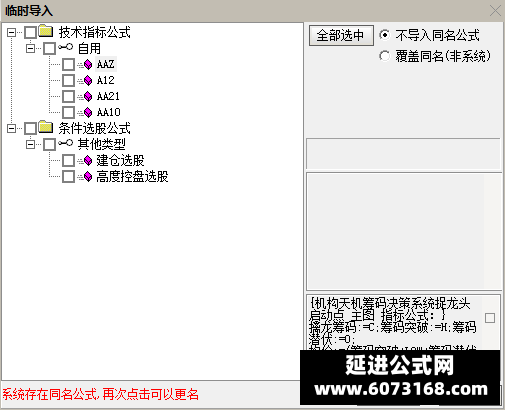Collapse the 条件选股公式 tree node
Image resolution: width=505 pixels, height=410 pixels.
click(11, 128)
